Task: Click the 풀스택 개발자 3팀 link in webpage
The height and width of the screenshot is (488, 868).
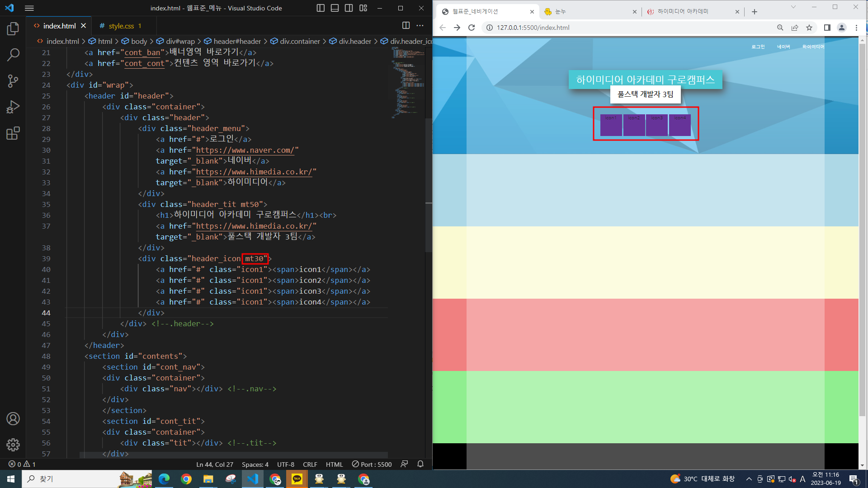Action: click(x=645, y=94)
